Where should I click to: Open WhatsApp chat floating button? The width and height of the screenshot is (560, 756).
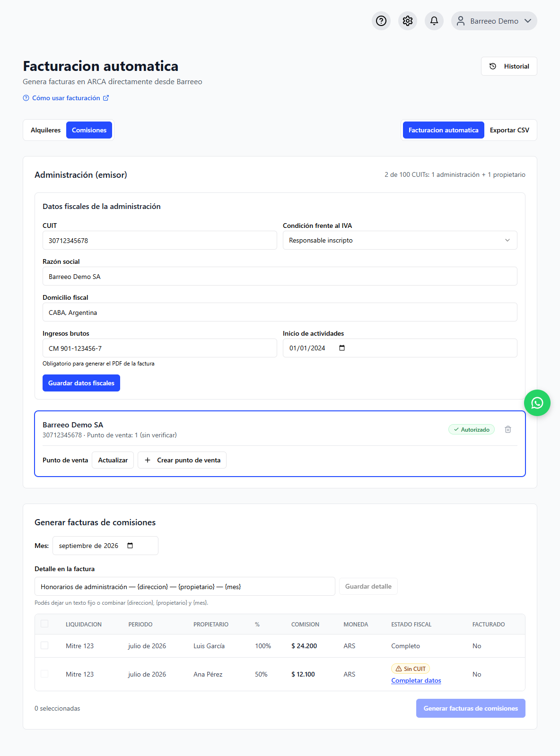[537, 403]
